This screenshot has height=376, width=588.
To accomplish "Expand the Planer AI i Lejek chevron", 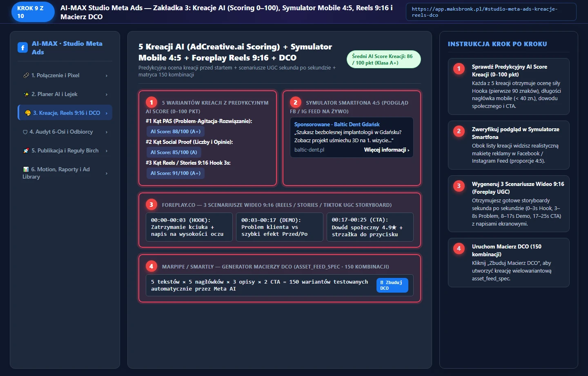I will click(107, 94).
